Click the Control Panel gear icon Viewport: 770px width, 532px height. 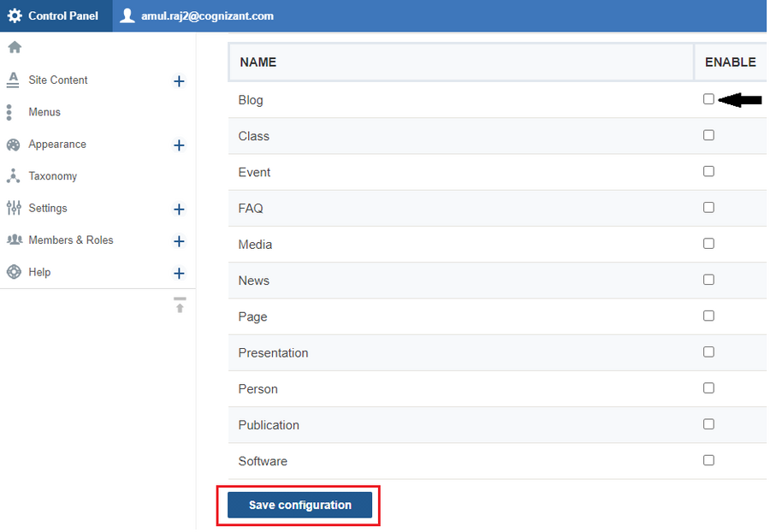click(x=15, y=15)
